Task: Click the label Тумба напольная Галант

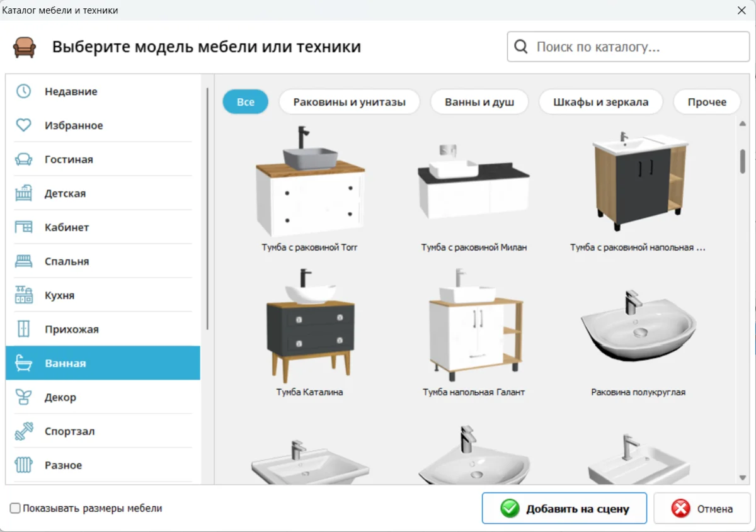Action: tap(474, 392)
